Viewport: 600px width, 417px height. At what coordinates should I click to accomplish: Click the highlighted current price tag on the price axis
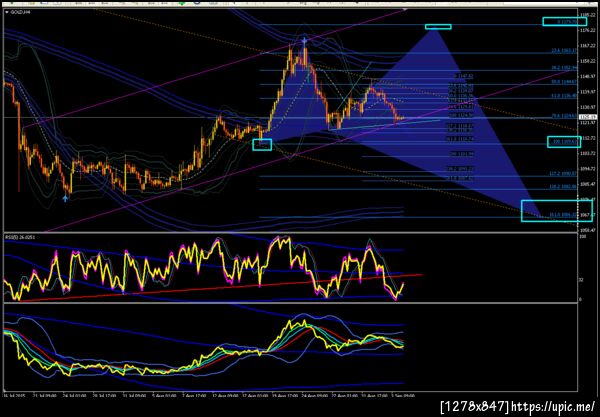(x=588, y=117)
